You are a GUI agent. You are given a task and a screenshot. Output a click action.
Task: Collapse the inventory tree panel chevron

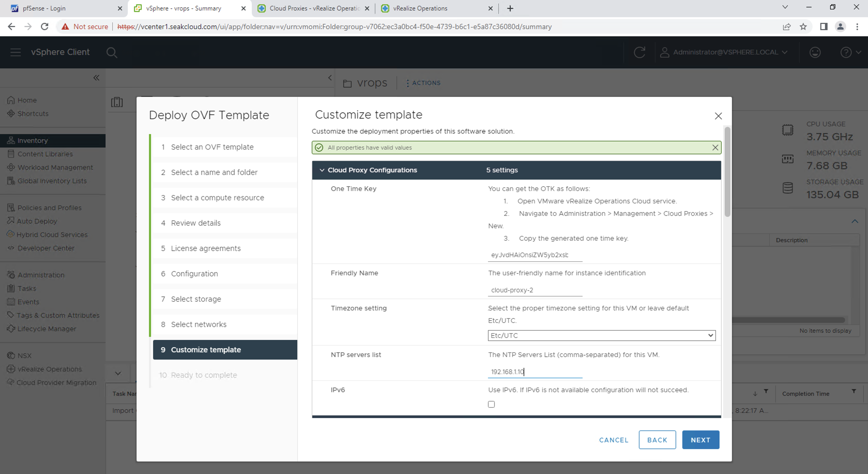[x=330, y=78]
